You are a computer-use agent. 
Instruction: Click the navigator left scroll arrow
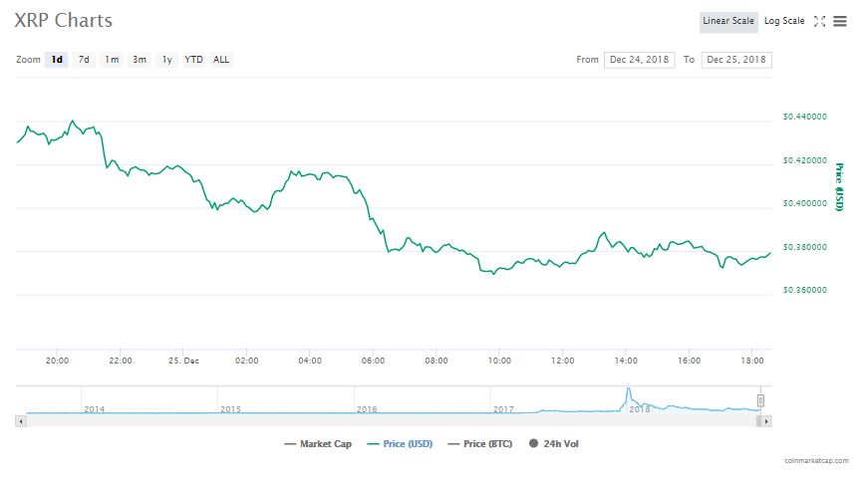(x=21, y=421)
